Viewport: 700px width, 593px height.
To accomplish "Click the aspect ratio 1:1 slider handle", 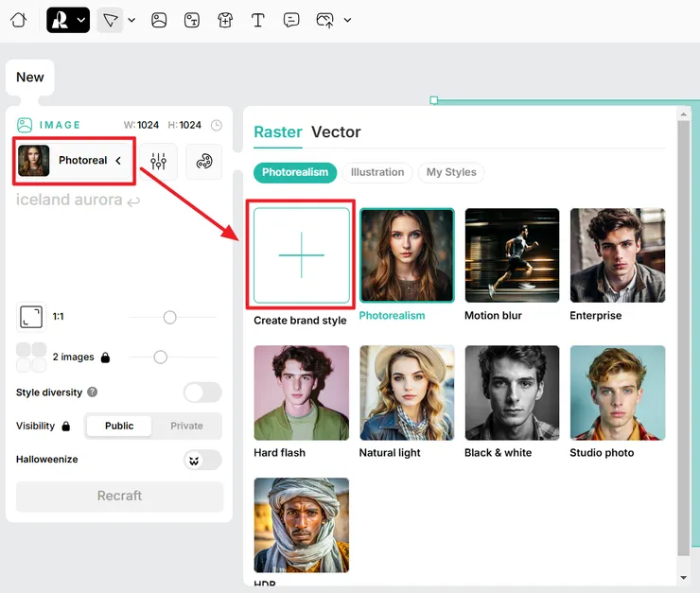I will tap(169, 318).
